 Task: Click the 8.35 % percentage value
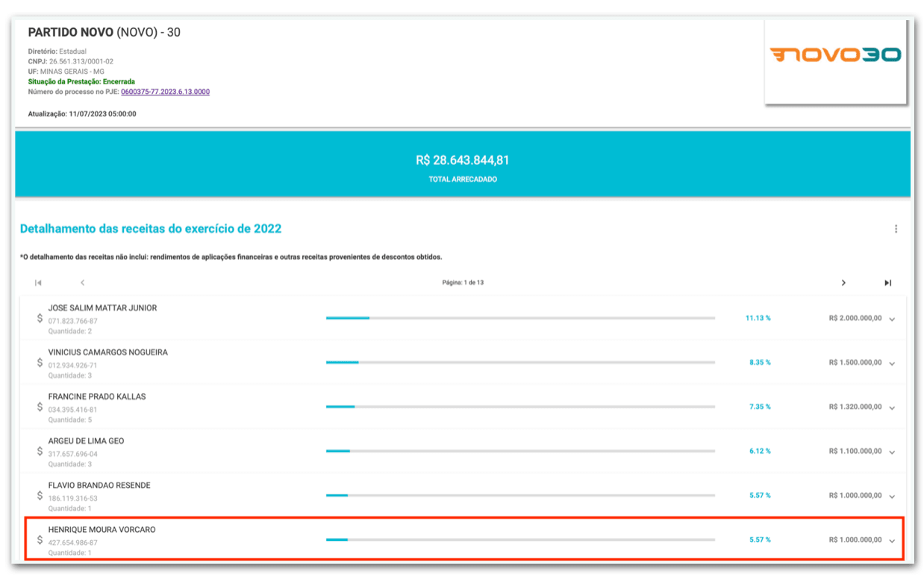(760, 363)
